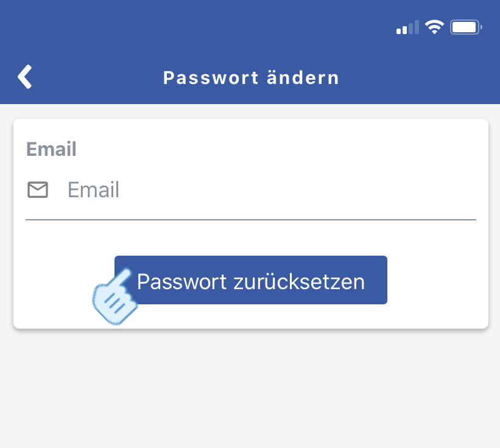Image resolution: width=500 pixels, height=448 pixels.
Task: Tap the battery indicator icon
Action: 466,27
